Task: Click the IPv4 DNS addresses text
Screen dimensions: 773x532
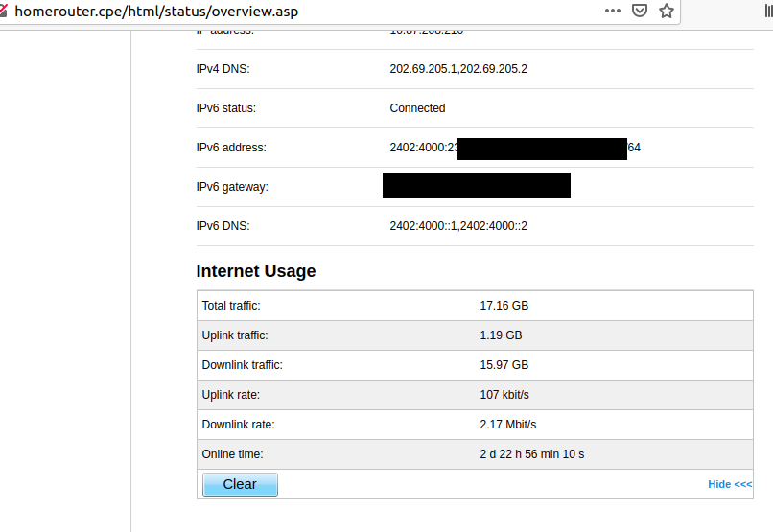Action: [458, 68]
